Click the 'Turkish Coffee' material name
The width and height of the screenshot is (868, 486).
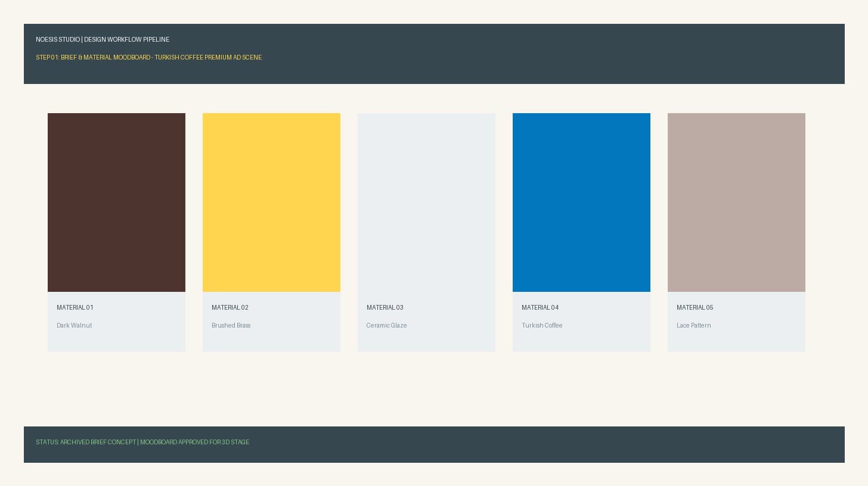pos(542,325)
